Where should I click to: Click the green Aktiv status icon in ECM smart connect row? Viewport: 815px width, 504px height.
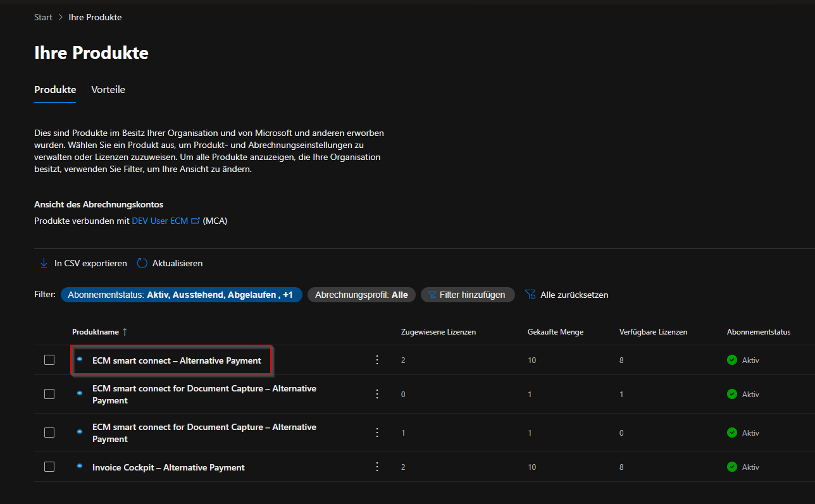(732, 360)
